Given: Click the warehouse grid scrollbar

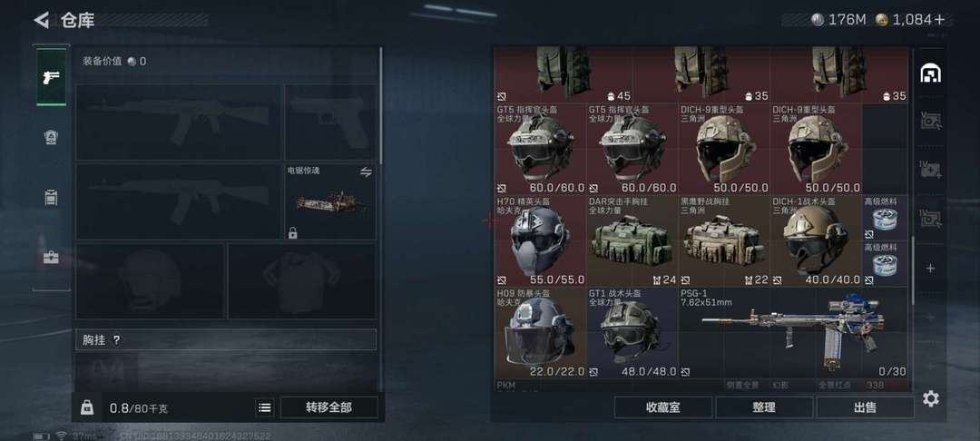Looking at the screenshot, I should 912,270.
